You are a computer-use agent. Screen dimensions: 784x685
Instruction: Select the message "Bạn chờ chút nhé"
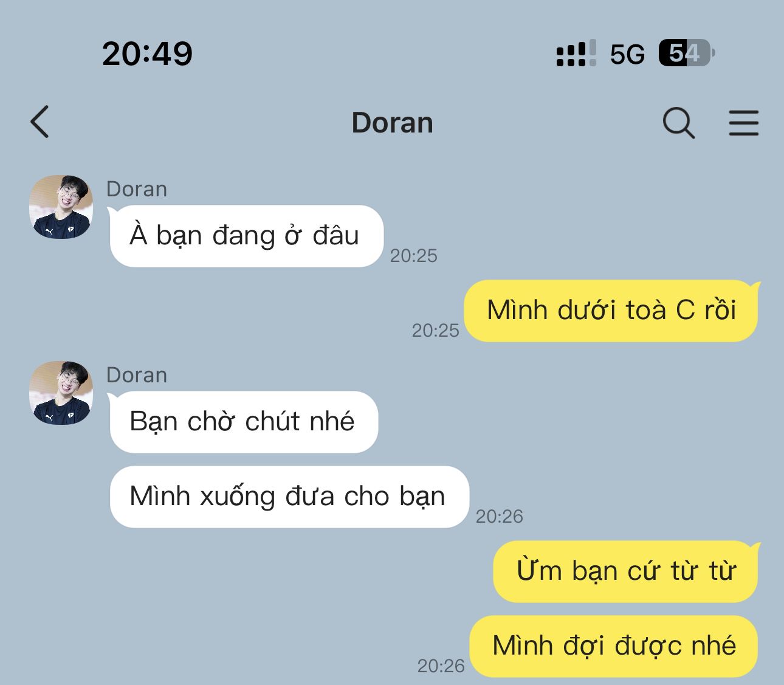coord(243,422)
